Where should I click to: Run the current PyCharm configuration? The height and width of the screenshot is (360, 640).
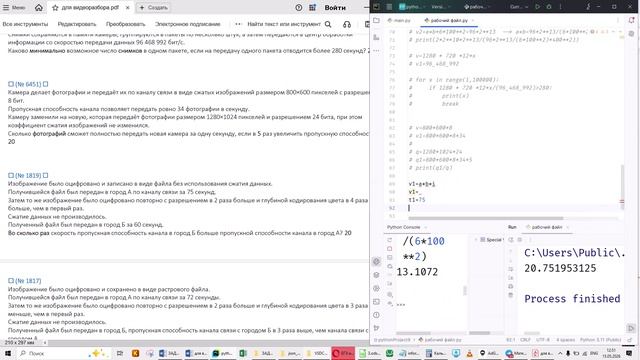tap(537, 7)
